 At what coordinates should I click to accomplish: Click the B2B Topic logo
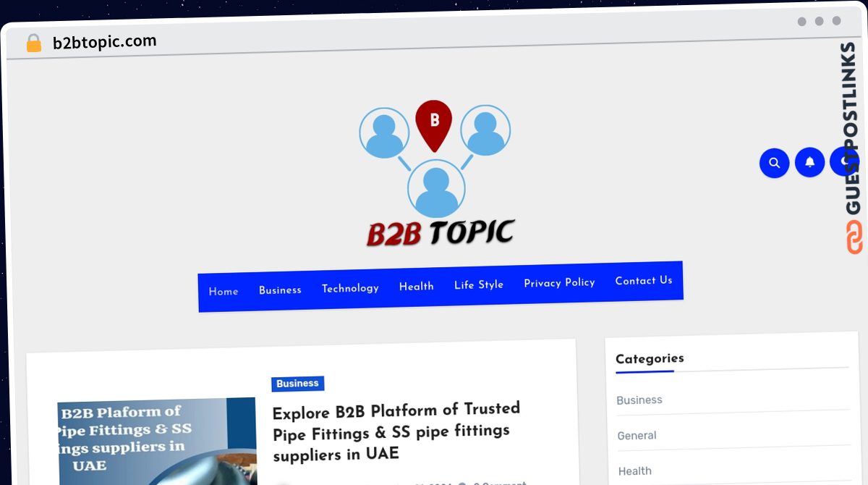(435, 174)
